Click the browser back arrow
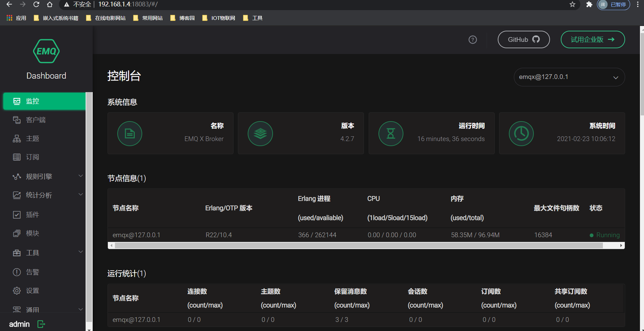 pyautogui.click(x=9, y=4)
